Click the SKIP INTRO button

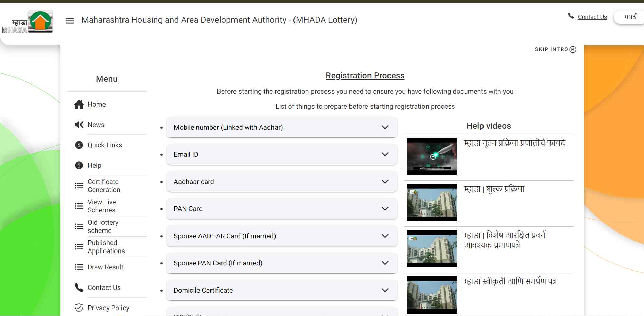[555, 49]
